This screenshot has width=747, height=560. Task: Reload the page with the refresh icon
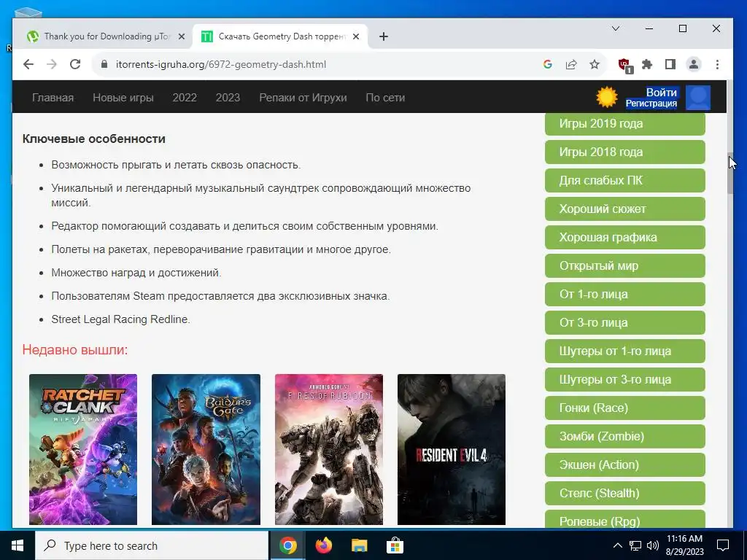[x=75, y=64]
